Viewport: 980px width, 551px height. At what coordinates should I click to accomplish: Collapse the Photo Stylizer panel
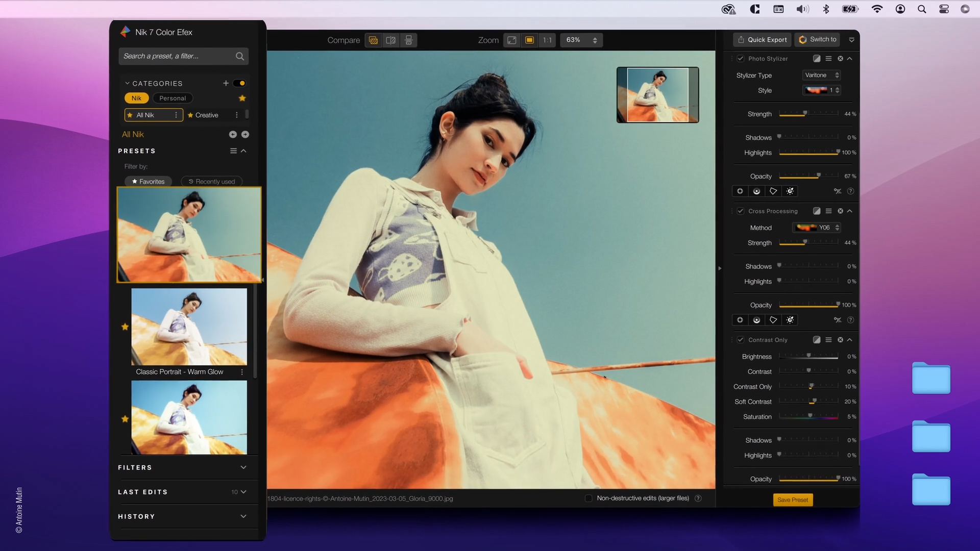(x=850, y=59)
